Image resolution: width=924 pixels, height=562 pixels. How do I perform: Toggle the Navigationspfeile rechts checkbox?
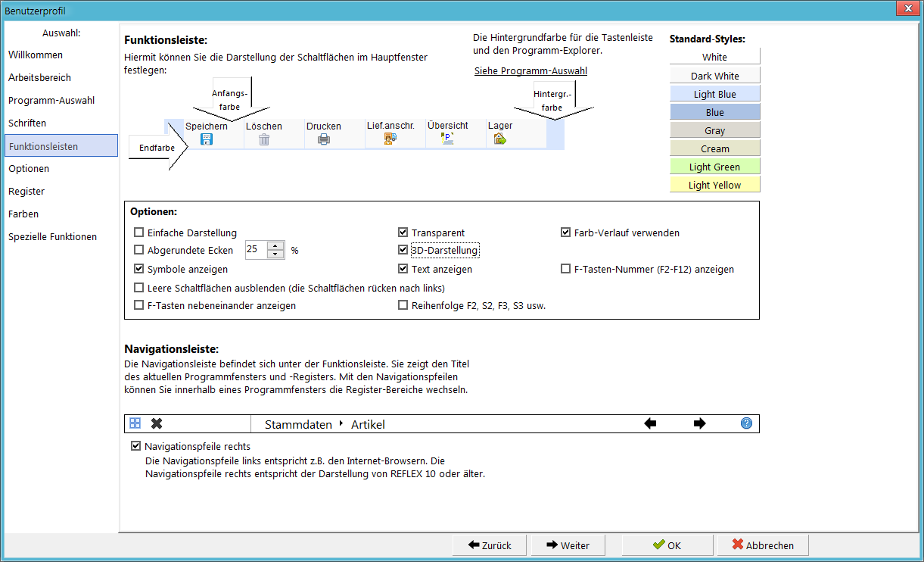coord(135,446)
